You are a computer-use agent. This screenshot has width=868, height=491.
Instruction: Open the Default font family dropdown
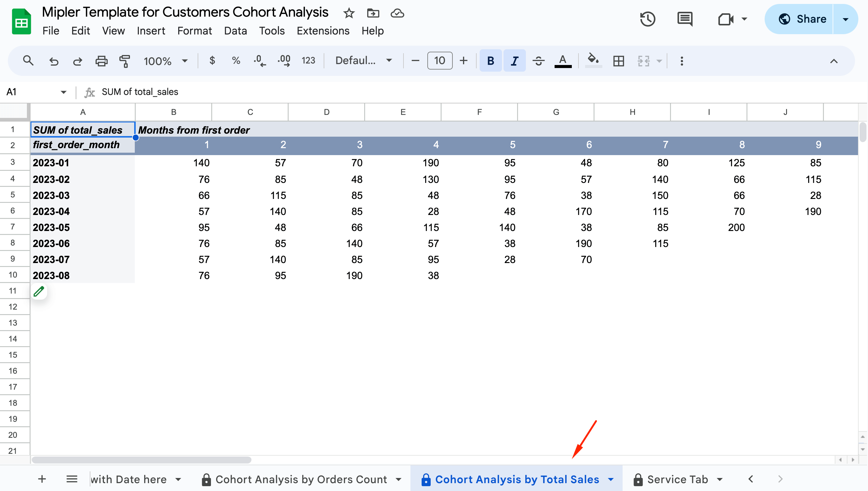click(363, 61)
